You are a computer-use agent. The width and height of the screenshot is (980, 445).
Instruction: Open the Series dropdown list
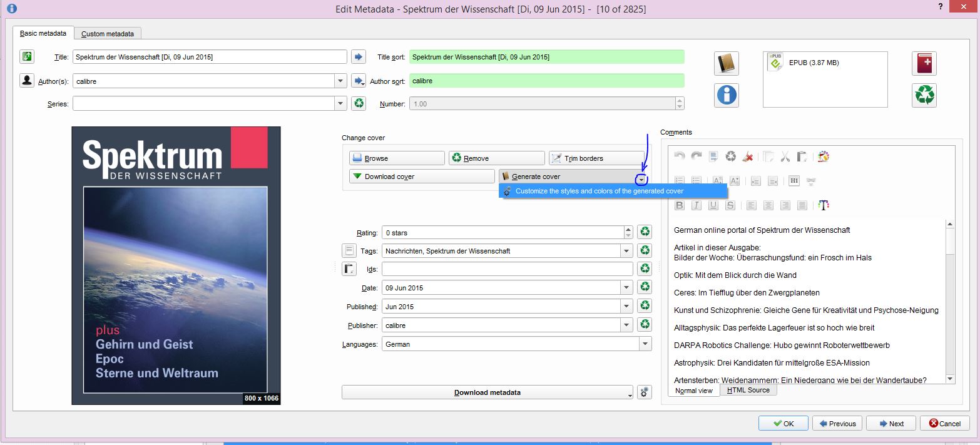340,103
